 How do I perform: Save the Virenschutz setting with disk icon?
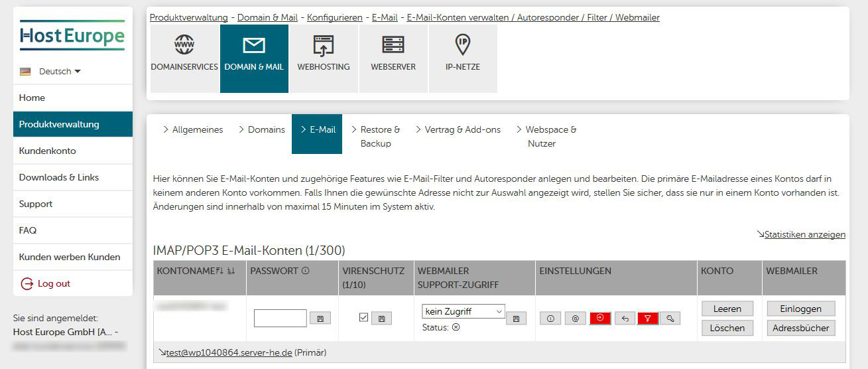point(381,319)
